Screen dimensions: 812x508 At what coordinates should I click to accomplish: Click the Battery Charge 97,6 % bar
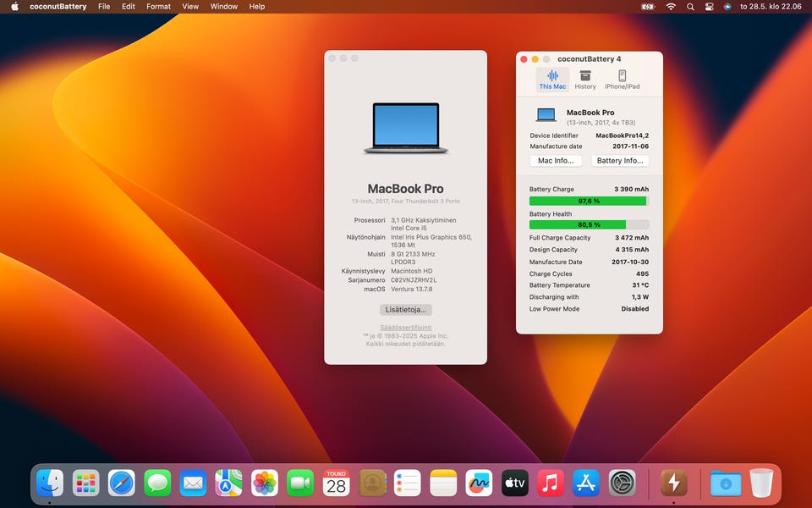coord(589,202)
